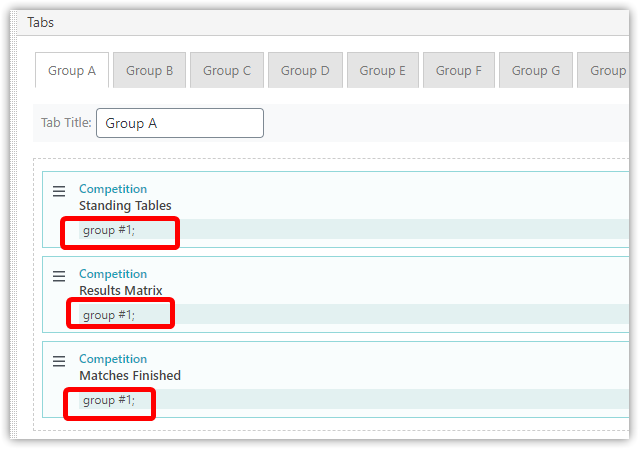Click 'group #1;' under Standing Tables
This screenshot has height=449, width=639.
click(109, 230)
